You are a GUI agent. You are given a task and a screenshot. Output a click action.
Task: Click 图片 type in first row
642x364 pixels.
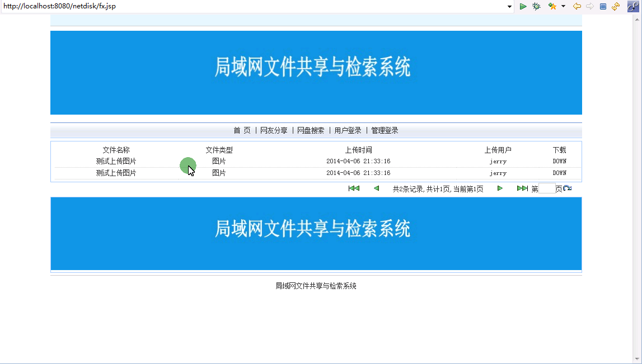[x=219, y=161]
